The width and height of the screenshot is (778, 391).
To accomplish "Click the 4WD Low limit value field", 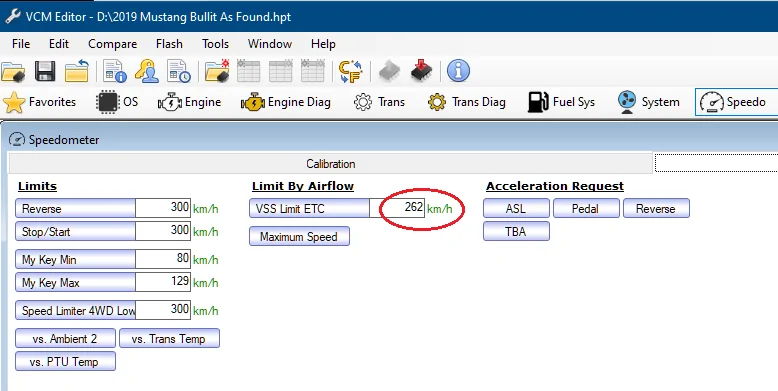I will click(x=163, y=311).
